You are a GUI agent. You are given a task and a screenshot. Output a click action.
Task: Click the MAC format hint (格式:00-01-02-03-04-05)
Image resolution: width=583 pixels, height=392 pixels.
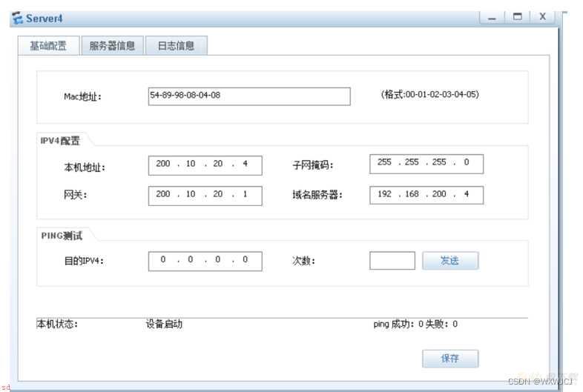pos(429,94)
